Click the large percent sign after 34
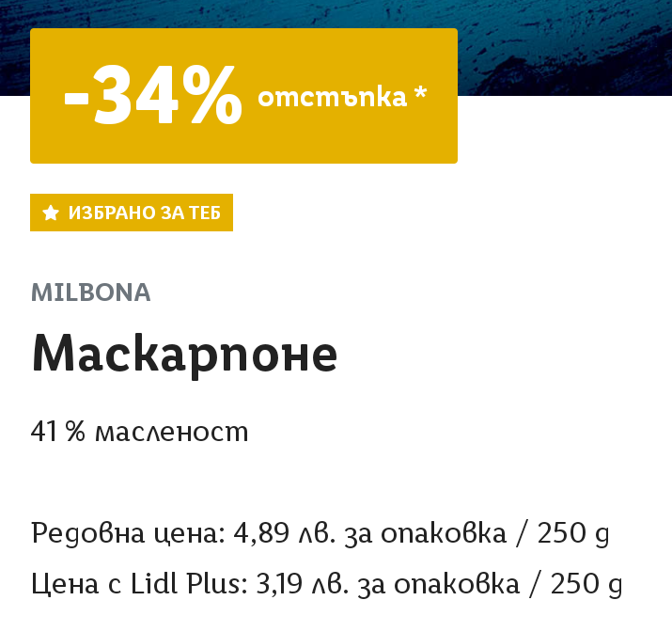The width and height of the screenshot is (672, 632). pyautogui.click(x=214, y=97)
